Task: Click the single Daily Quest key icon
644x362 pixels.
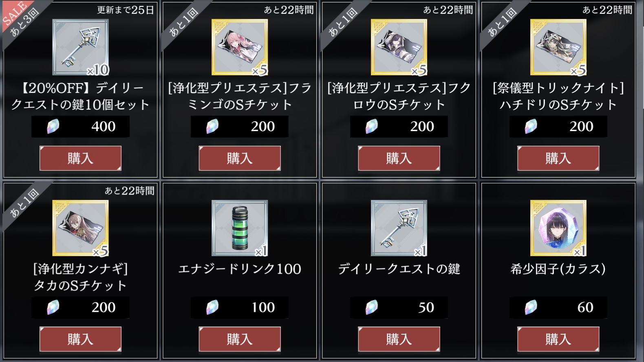Action: pyautogui.click(x=399, y=228)
